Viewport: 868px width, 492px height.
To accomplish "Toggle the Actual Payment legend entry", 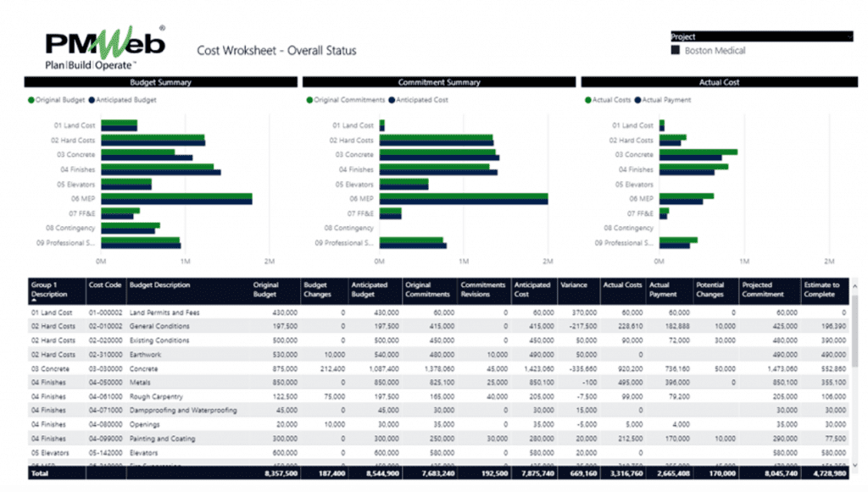I will (666, 100).
